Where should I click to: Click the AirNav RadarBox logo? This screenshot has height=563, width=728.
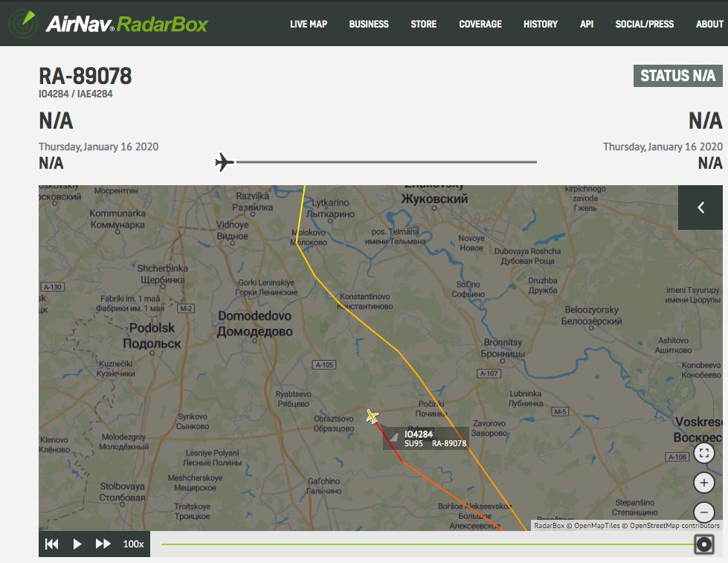109,23
